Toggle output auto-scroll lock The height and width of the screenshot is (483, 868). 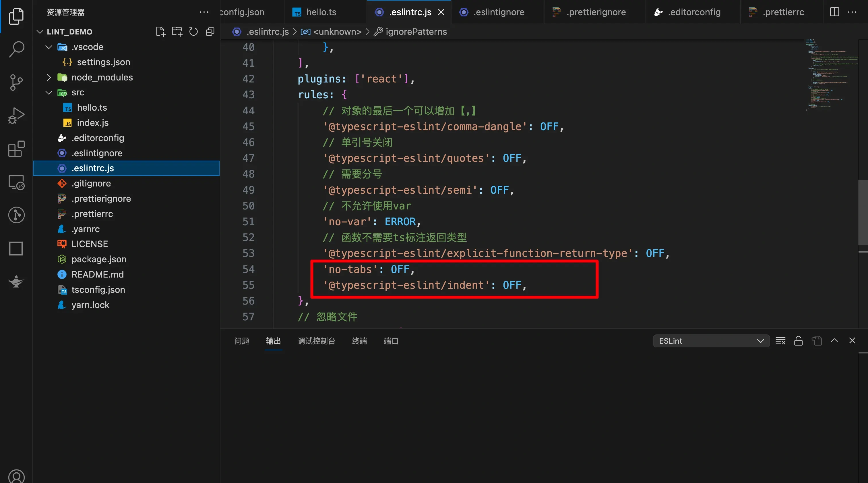(798, 341)
